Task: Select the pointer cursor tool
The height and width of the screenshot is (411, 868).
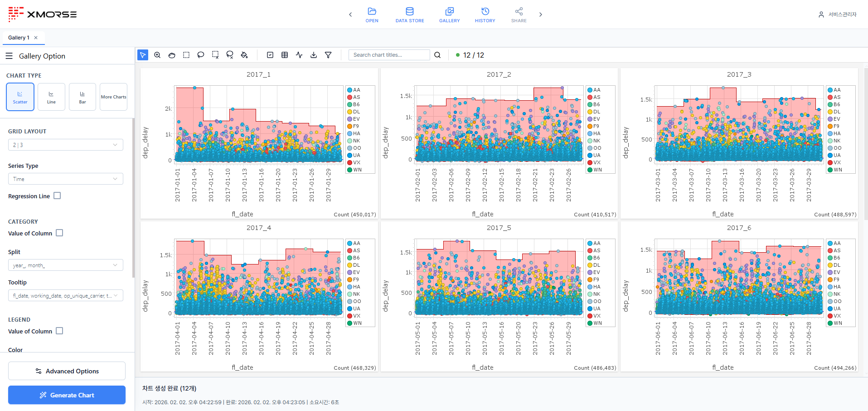Action: 143,55
